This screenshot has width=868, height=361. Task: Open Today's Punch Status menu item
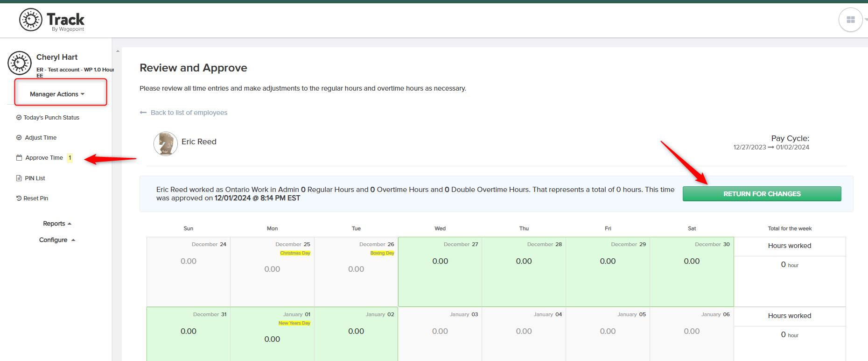pyautogui.click(x=51, y=118)
